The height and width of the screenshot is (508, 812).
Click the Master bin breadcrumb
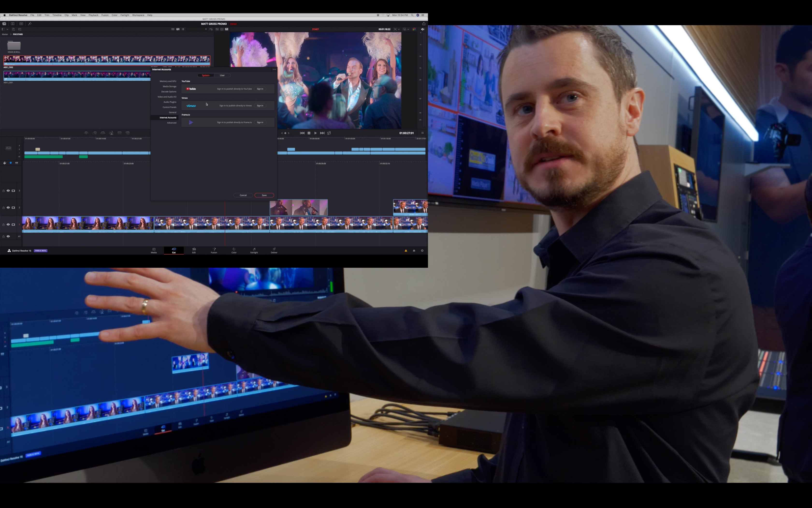point(5,34)
